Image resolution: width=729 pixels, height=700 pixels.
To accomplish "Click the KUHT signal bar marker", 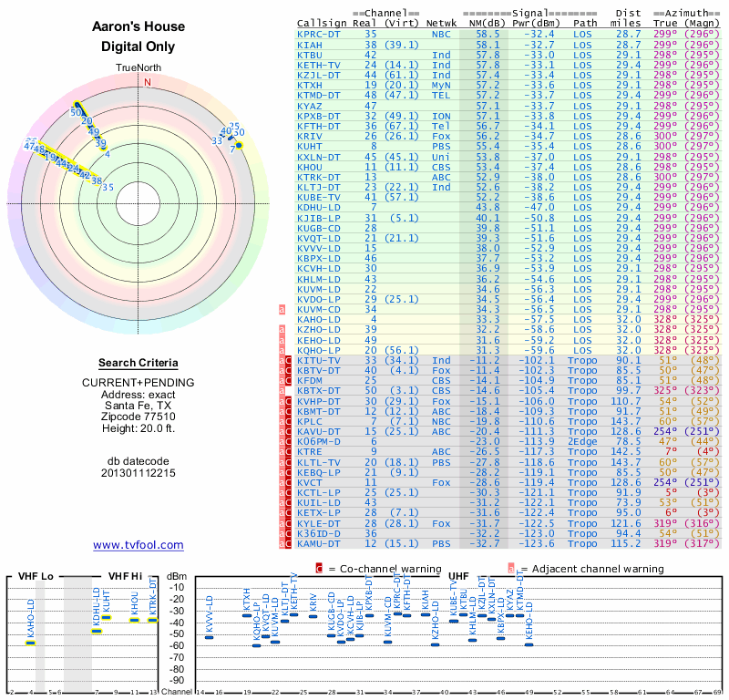I will click(107, 617).
